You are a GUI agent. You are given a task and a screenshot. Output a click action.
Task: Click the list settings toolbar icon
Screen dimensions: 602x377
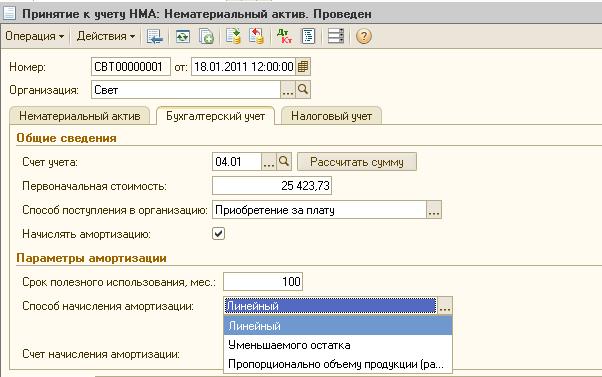click(x=336, y=36)
